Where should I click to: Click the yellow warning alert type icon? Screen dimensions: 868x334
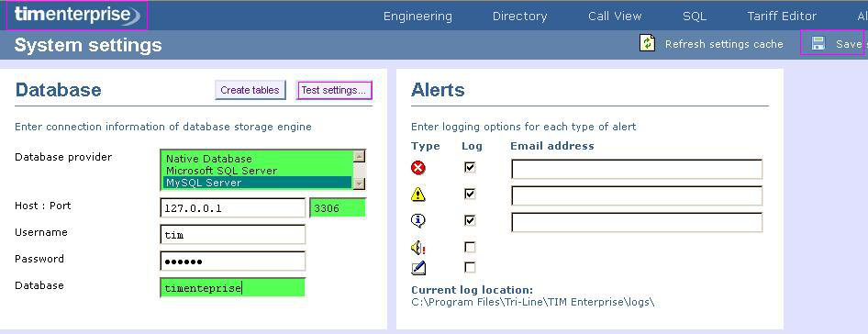click(418, 194)
